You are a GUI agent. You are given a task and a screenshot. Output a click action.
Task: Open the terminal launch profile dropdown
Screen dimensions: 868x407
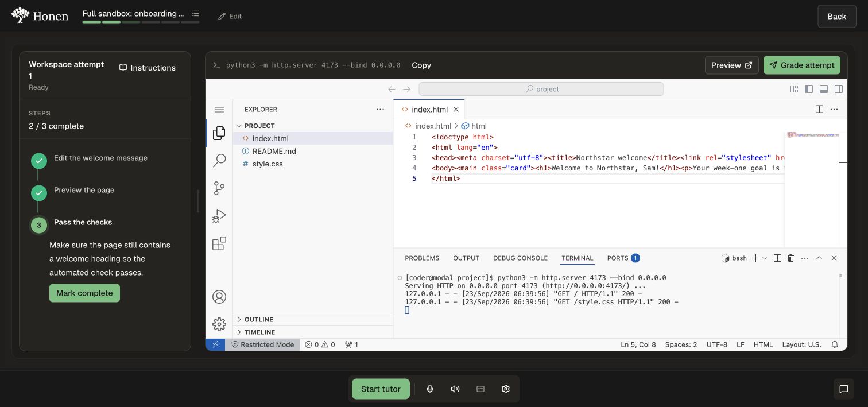(x=764, y=258)
